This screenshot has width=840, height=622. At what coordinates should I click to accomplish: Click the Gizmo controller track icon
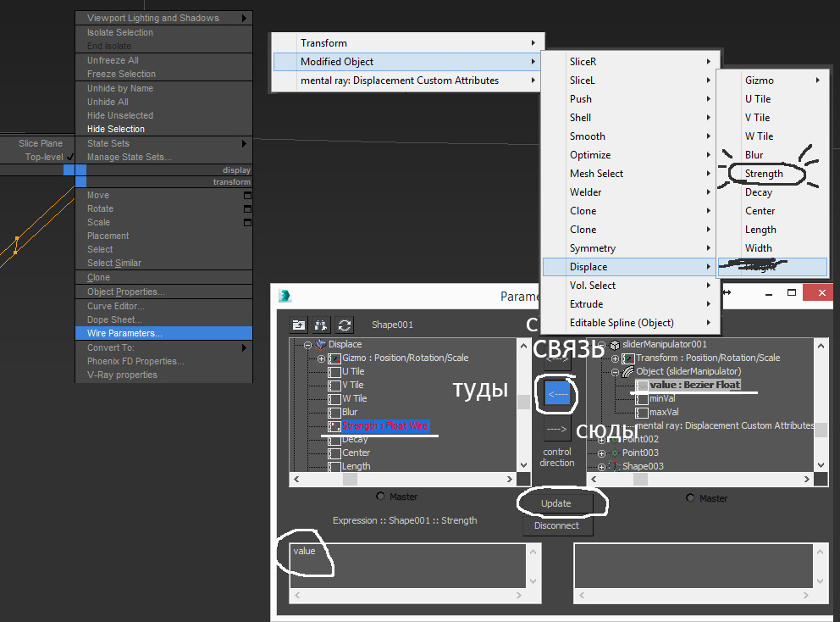click(334, 358)
